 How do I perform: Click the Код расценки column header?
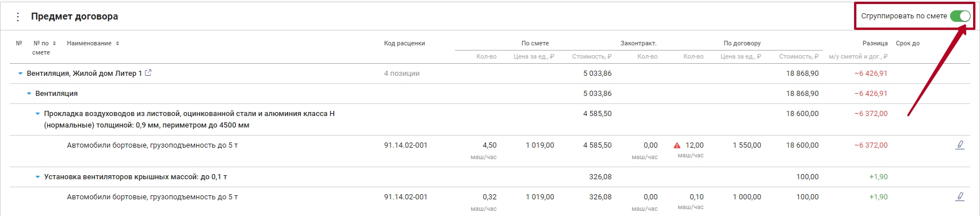pos(404,43)
